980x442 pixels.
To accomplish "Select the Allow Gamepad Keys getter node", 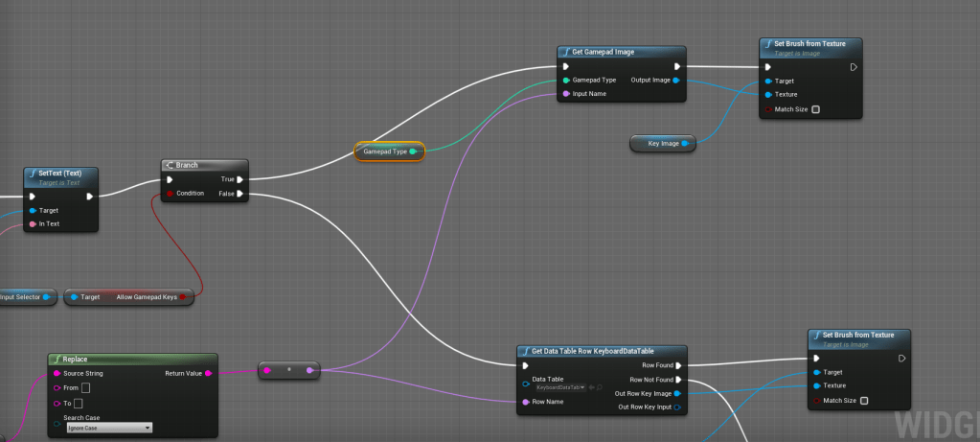I will pyautogui.click(x=129, y=297).
